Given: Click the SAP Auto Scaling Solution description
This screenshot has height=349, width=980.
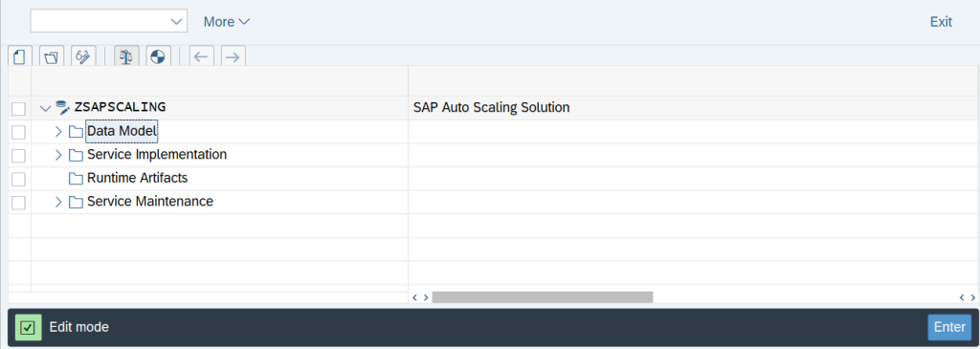Looking at the screenshot, I should pyautogui.click(x=491, y=107).
